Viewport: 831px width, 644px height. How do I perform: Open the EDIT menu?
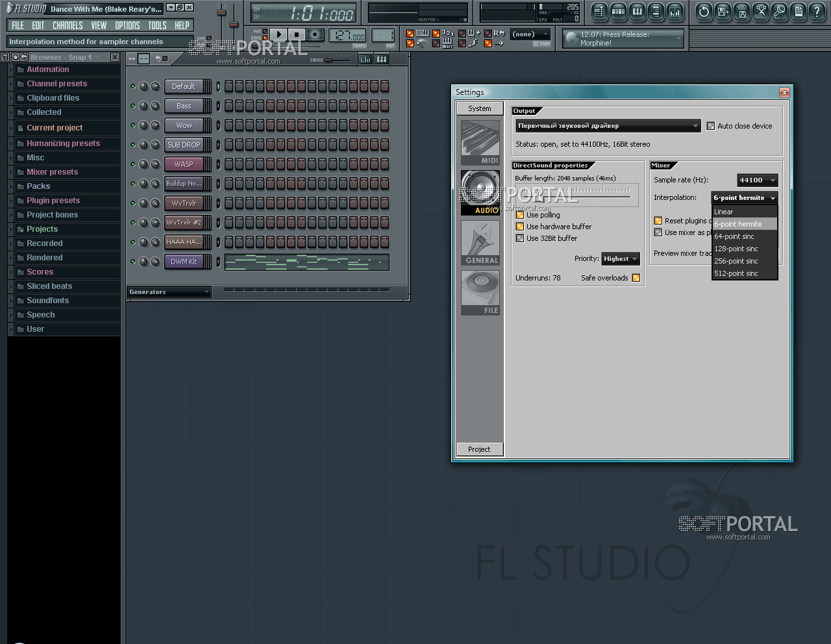[38, 25]
